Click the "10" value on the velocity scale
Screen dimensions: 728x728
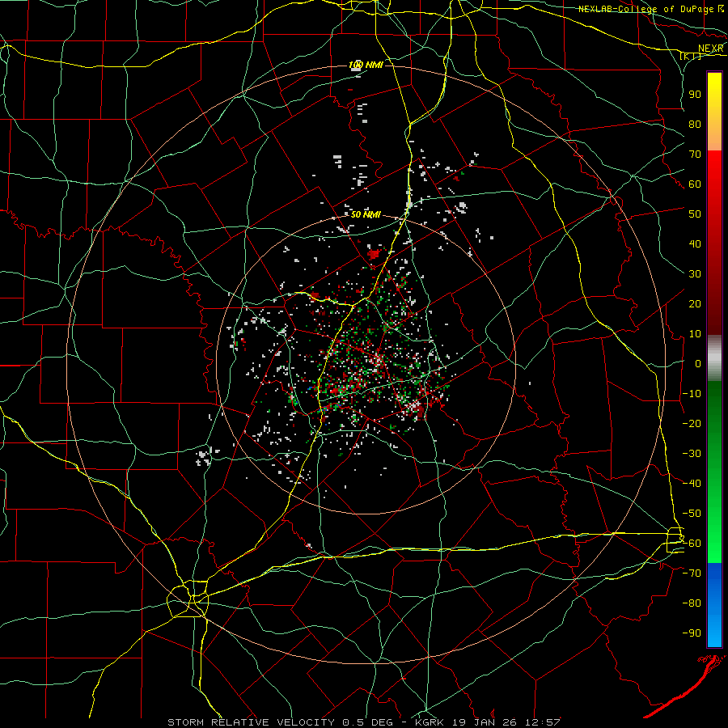click(x=695, y=334)
